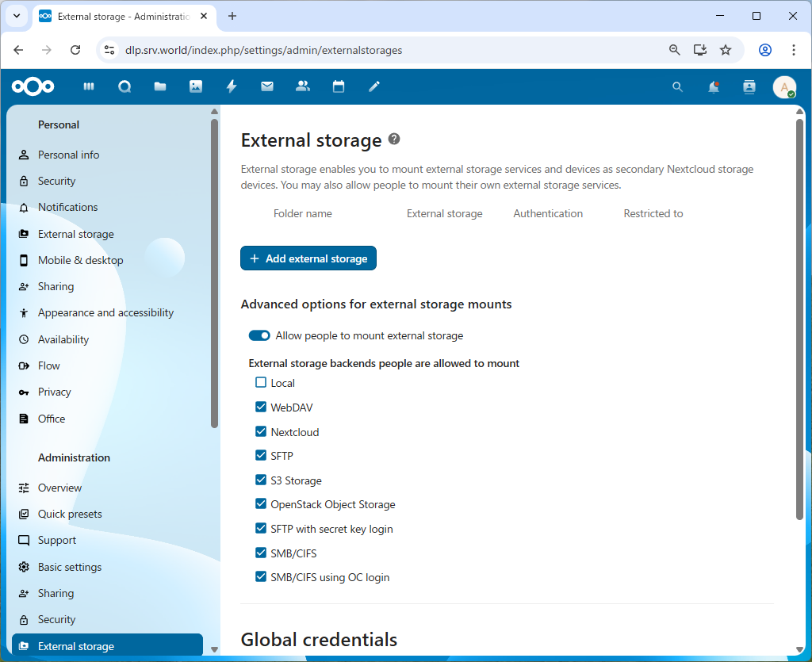
Task: Uncheck the WebDAV backend checkbox
Action: coord(261,407)
